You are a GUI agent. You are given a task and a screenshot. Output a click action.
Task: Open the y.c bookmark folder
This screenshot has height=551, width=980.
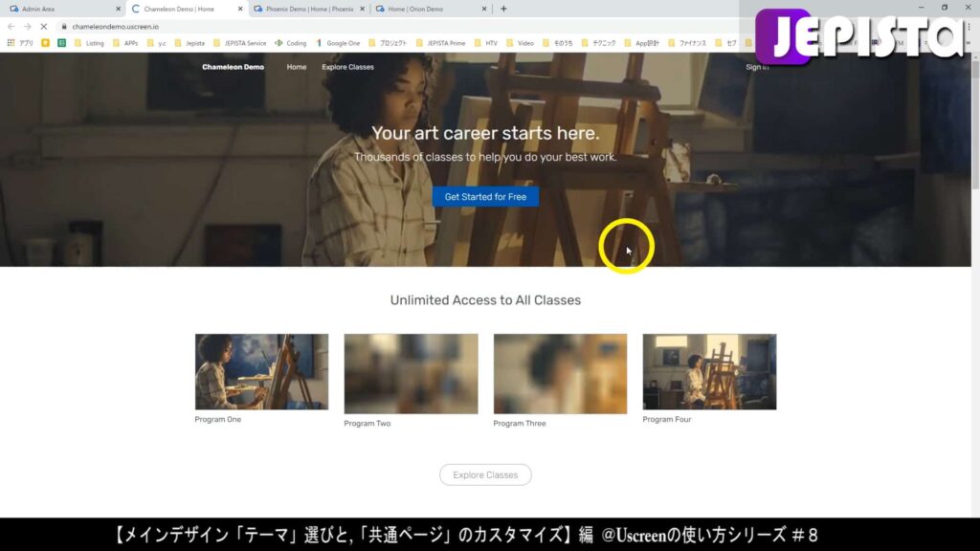click(156, 43)
